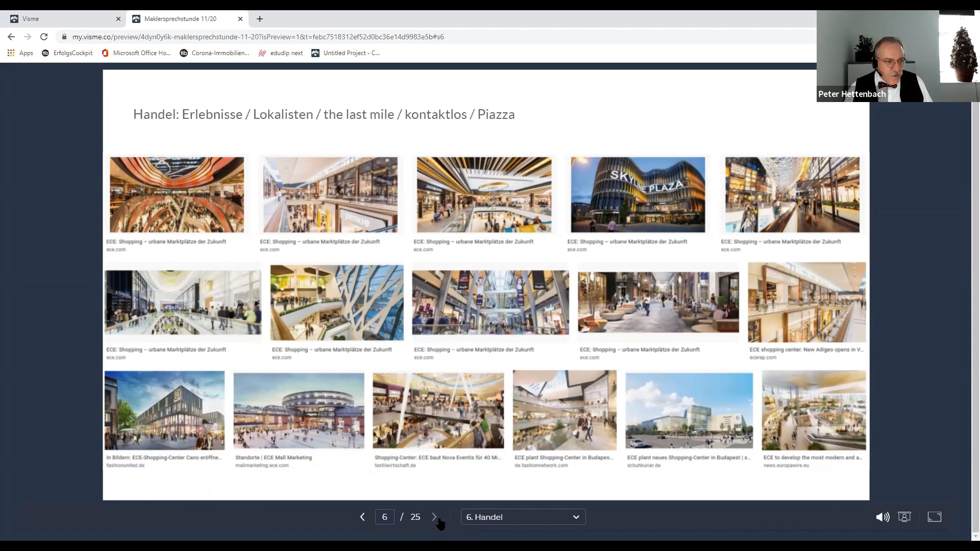Click the mallmarketing.ece.com source text
This screenshot has height=551, width=980.
[262, 465]
